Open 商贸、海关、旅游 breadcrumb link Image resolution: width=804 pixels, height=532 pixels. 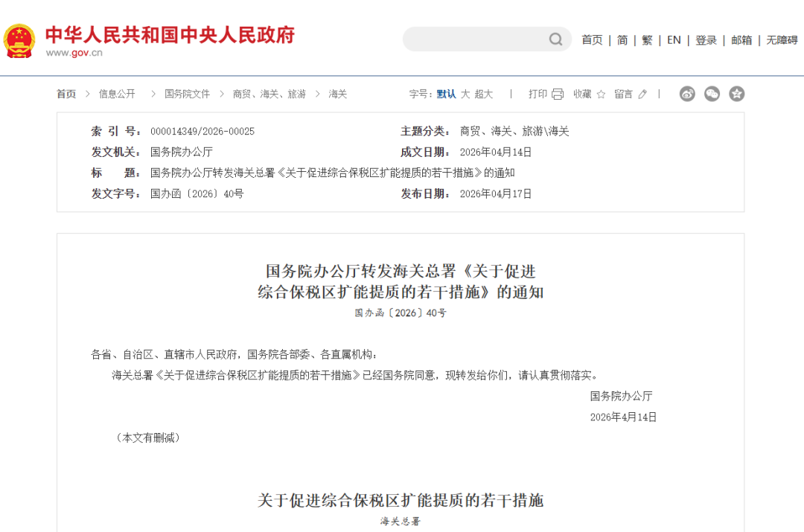tap(269, 94)
